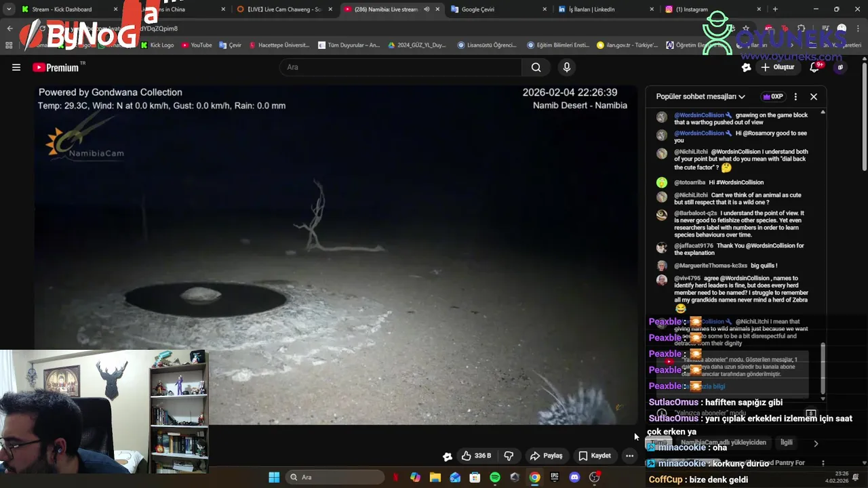This screenshot has width=868, height=488.
Task: Click the sparkle icon left of like button
Action: coord(447,456)
